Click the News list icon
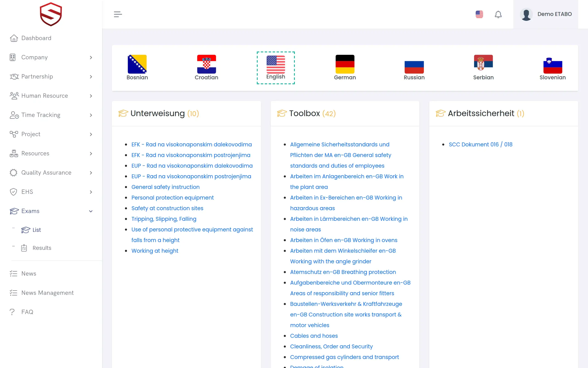This screenshot has height=368, width=588. coord(14,273)
